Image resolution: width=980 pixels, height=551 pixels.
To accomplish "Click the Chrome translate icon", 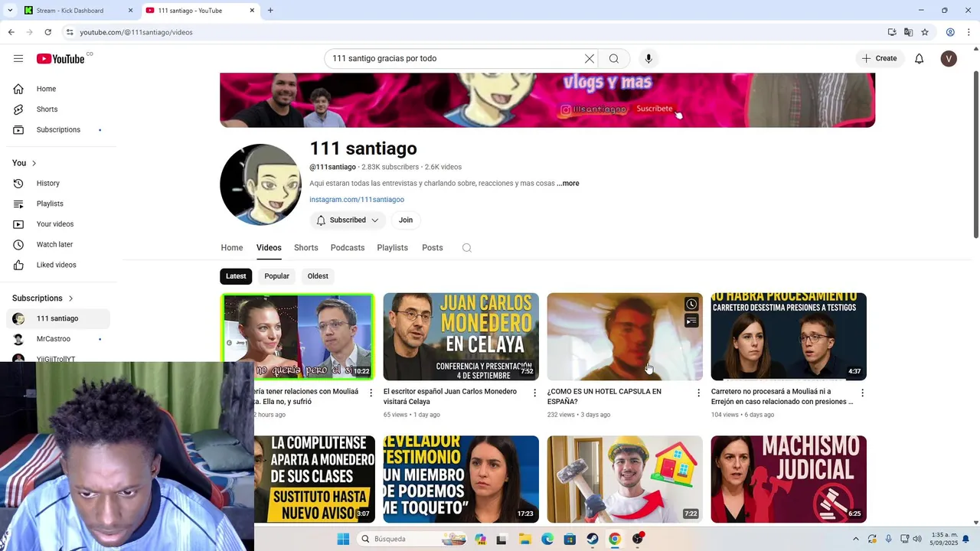I will pos(908,32).
